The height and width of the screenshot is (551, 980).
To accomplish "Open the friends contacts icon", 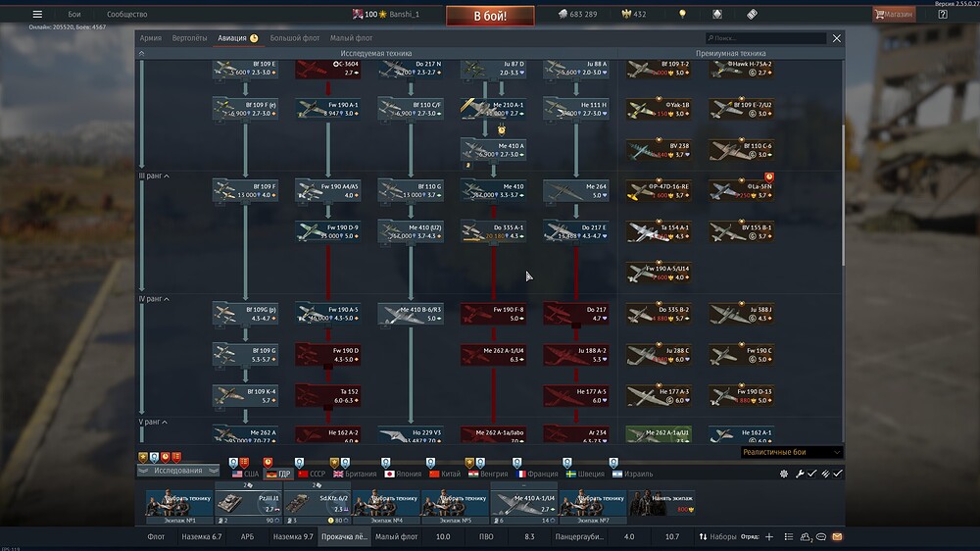I will point(805,537).
